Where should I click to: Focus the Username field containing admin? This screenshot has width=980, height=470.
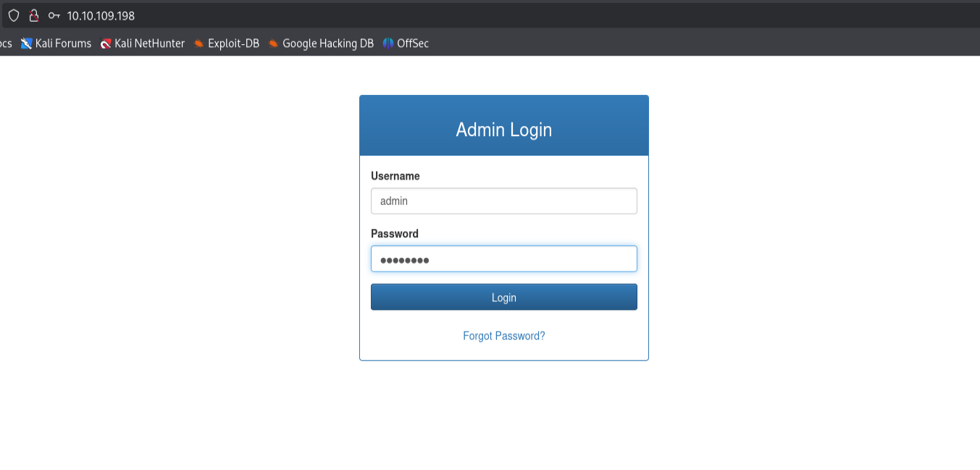click(504, 201)
